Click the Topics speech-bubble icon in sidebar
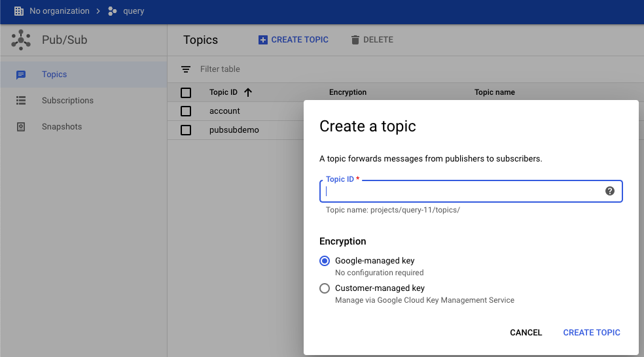644x357 pixels. pos(21,75)
